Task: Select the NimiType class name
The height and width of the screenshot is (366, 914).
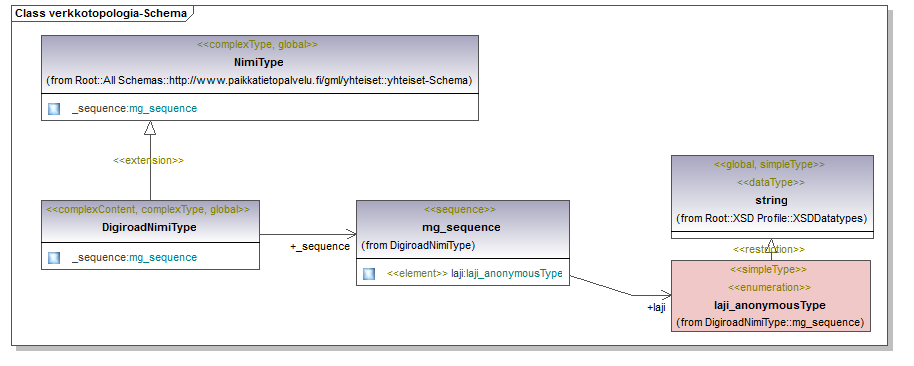Action: coord(260,62)
